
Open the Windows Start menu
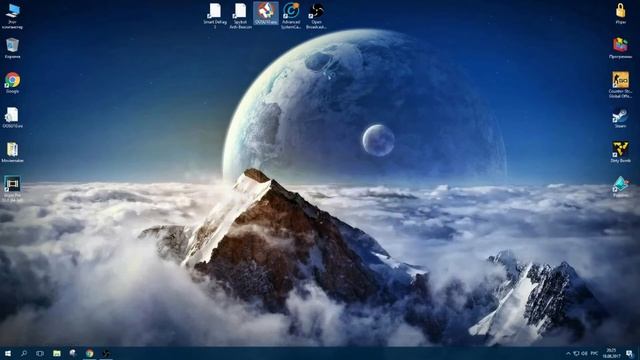(8, 353)
